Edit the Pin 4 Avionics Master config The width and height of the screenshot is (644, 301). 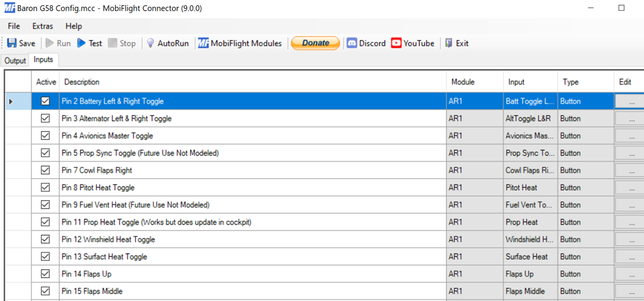click(x=630, y=136)
